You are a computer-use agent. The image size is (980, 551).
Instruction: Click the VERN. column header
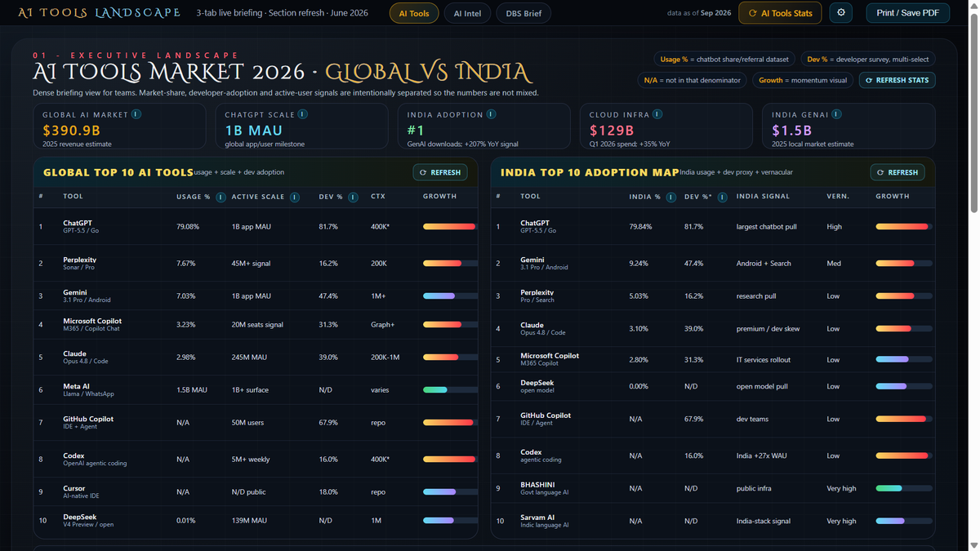coord(838,196)
